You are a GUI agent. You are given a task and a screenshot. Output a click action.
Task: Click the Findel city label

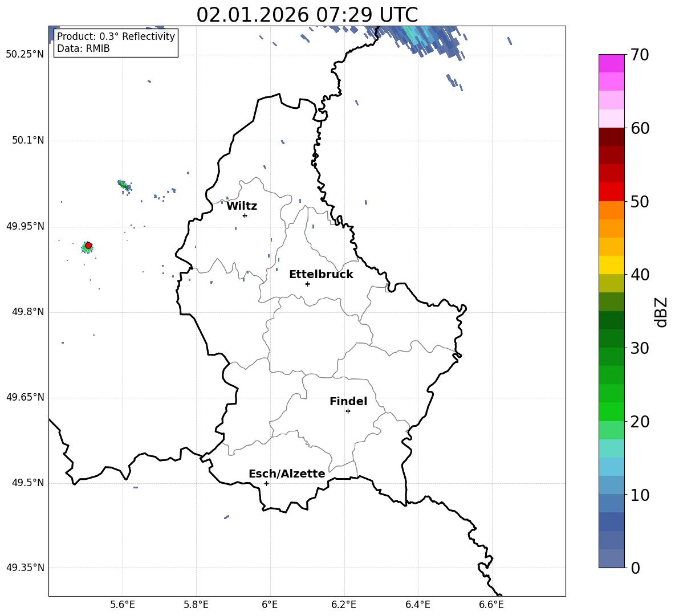pos(348,401)
